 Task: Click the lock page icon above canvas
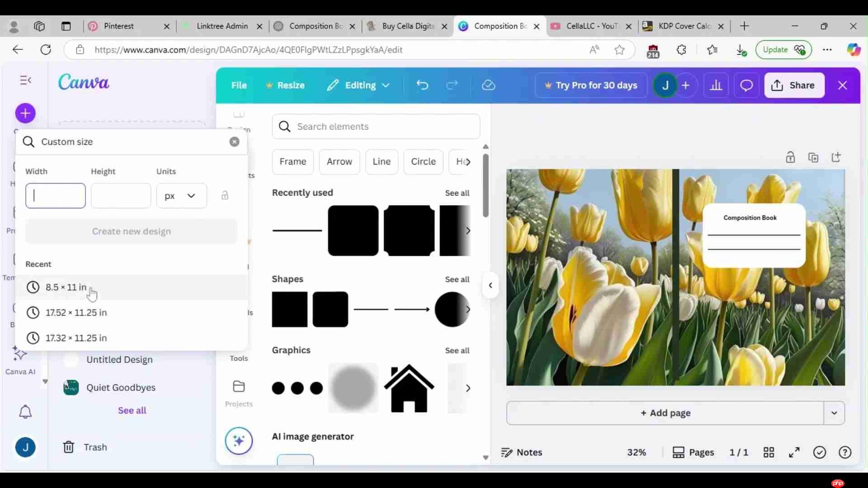pyautogui.click(x=790, y=157)
